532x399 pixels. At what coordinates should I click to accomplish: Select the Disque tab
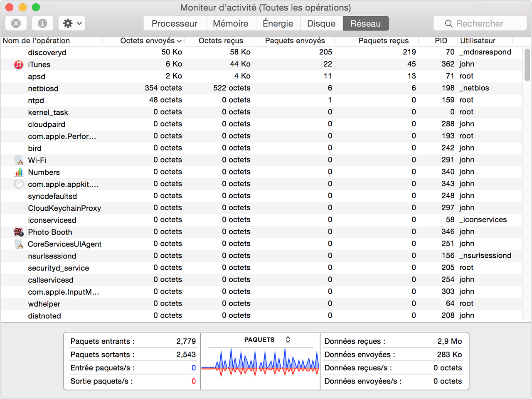point(321,23)
